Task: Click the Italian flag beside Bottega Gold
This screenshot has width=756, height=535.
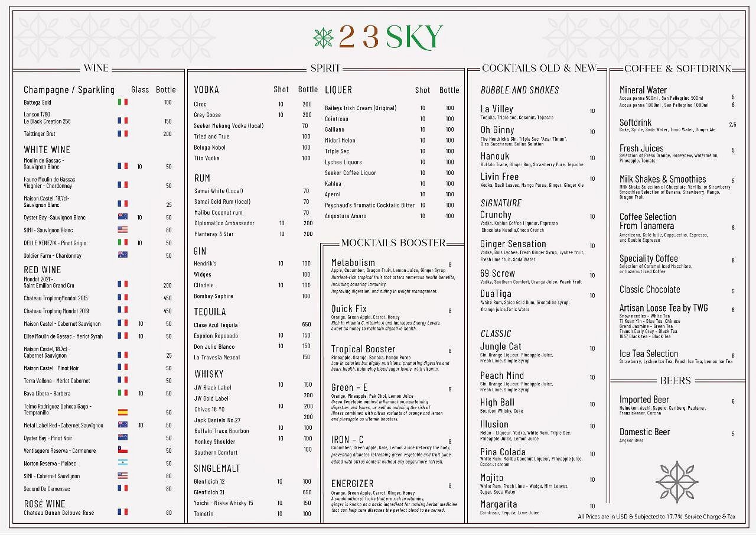Action: pyautogui.click(x=122, y=102)
